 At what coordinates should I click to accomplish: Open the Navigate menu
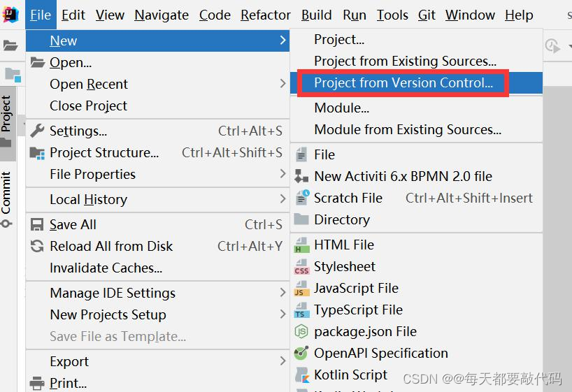click(162, 15)
